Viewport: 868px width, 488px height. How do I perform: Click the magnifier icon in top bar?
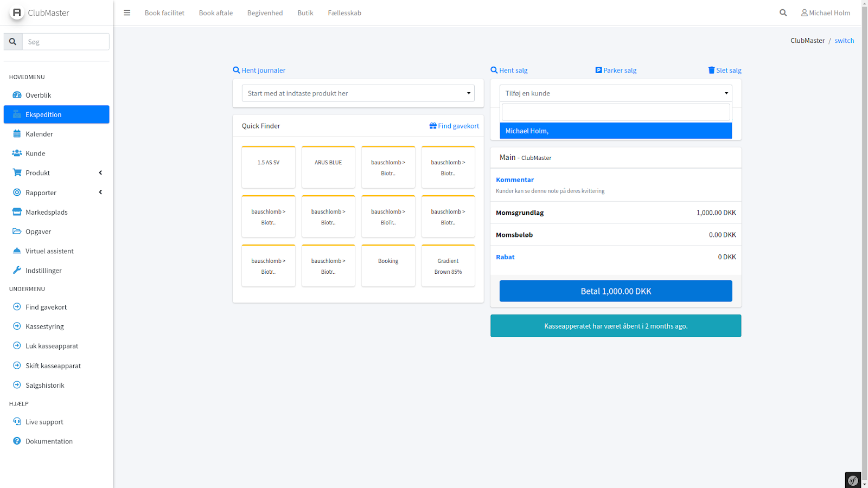pyautogui.click(x=783, y=13)
